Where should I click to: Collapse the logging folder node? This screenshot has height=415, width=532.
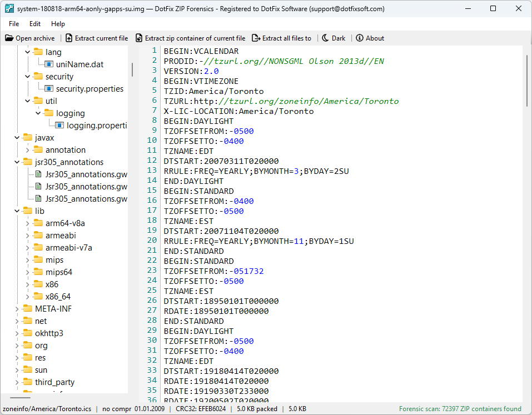point(38,113)
